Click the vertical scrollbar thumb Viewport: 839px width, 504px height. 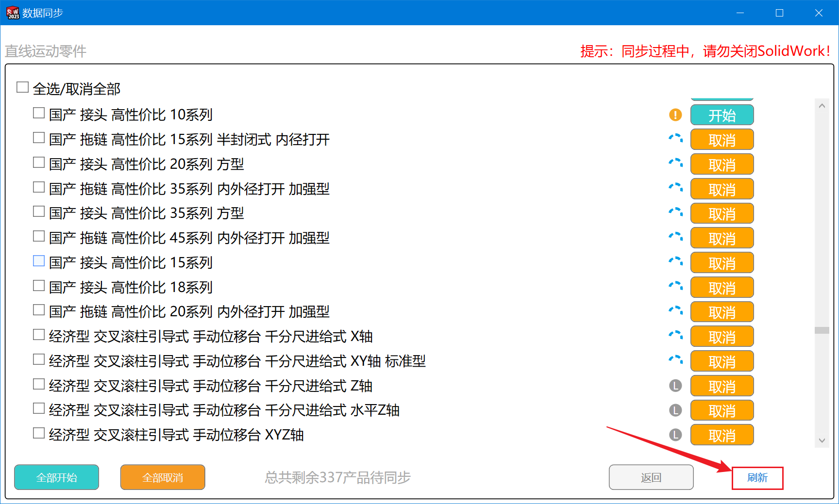coord(822,330)
